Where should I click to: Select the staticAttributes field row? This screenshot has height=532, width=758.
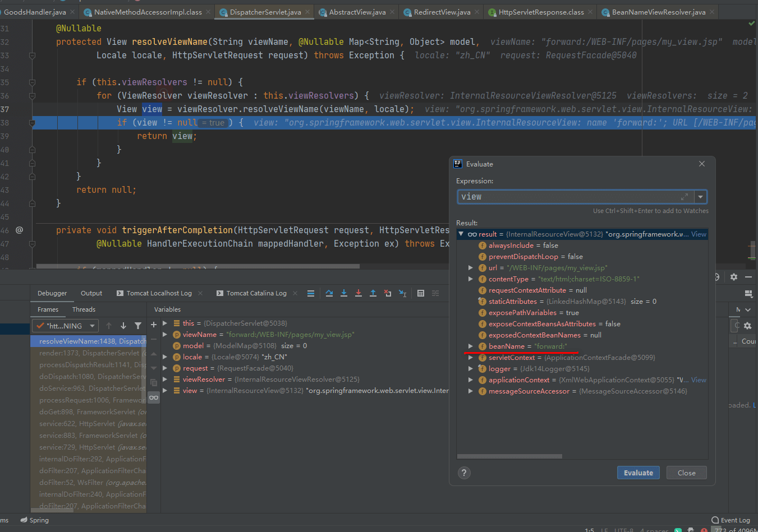pyautogui.click(x=582, y=302)
